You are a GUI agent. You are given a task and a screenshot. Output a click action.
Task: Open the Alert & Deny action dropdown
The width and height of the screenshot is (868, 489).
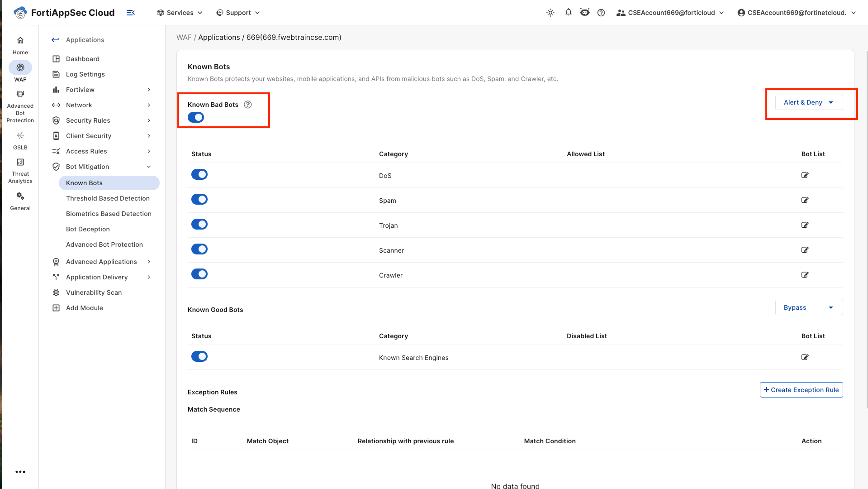(x=809, y=102)
